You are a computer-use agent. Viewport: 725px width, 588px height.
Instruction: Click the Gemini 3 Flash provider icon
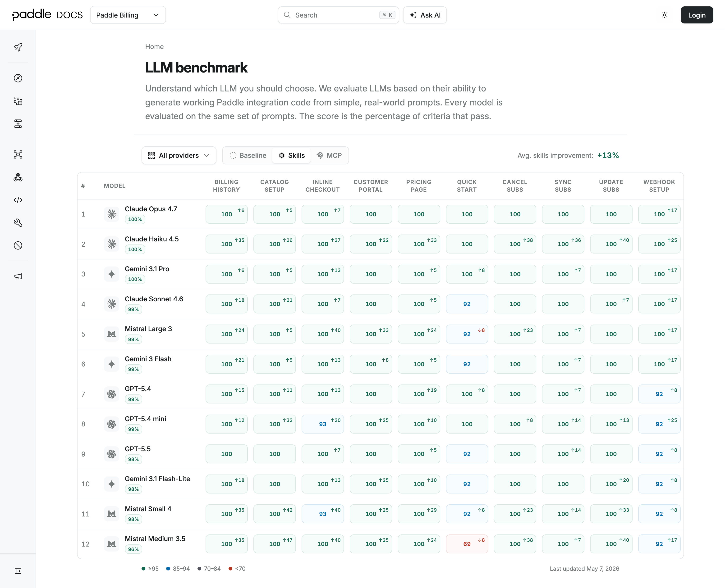click(x=111, y=364)
